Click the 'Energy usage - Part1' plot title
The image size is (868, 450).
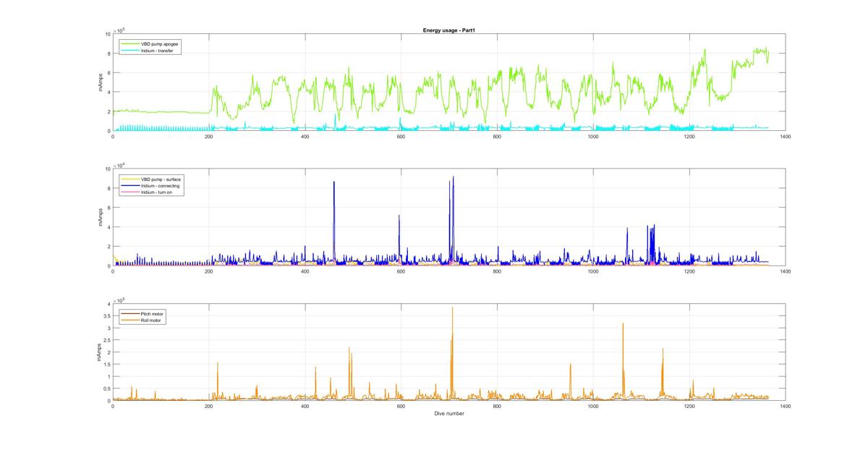[448, 30]
